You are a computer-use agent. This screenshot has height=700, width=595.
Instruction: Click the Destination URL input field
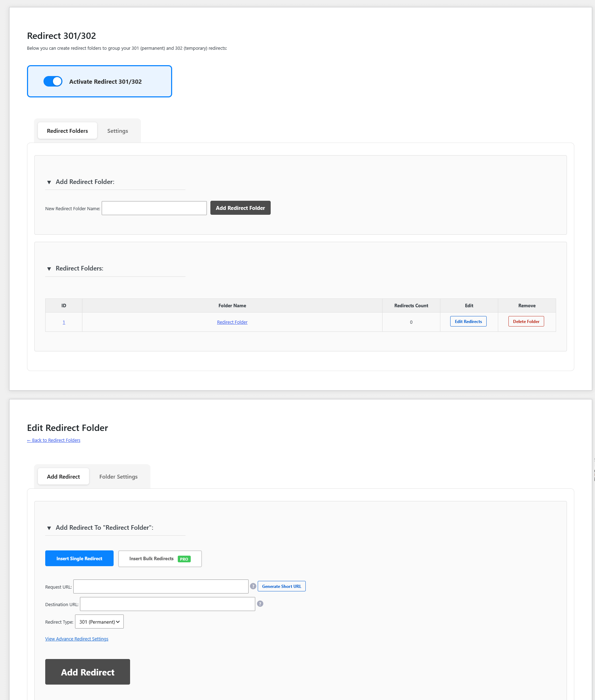coord(168,604)
